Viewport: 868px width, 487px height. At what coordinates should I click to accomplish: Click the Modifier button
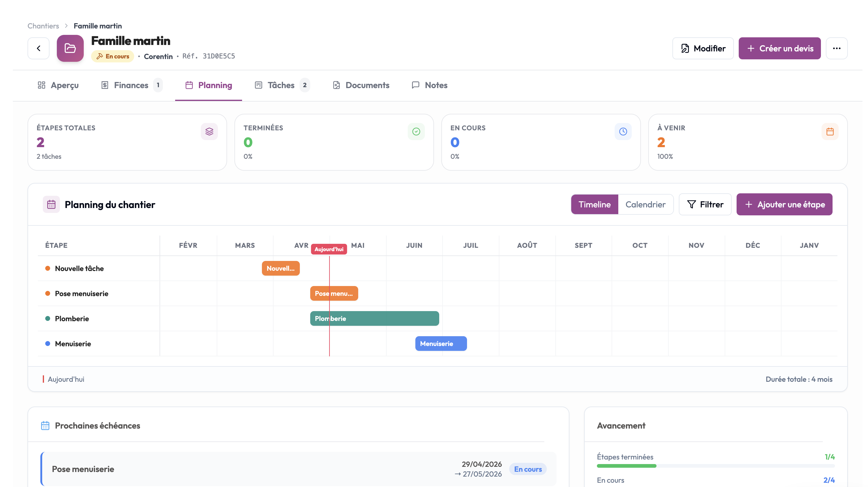click(x=703, y=48)
